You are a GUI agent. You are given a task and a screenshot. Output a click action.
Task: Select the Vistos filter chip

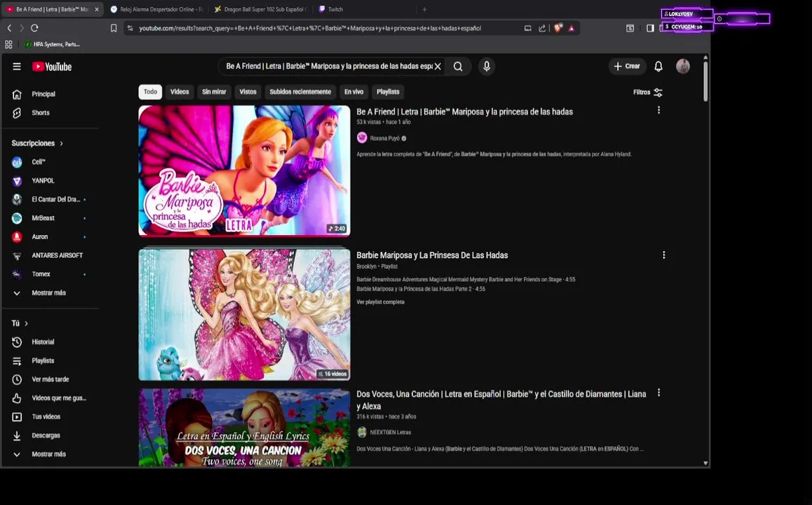(248, 92)
